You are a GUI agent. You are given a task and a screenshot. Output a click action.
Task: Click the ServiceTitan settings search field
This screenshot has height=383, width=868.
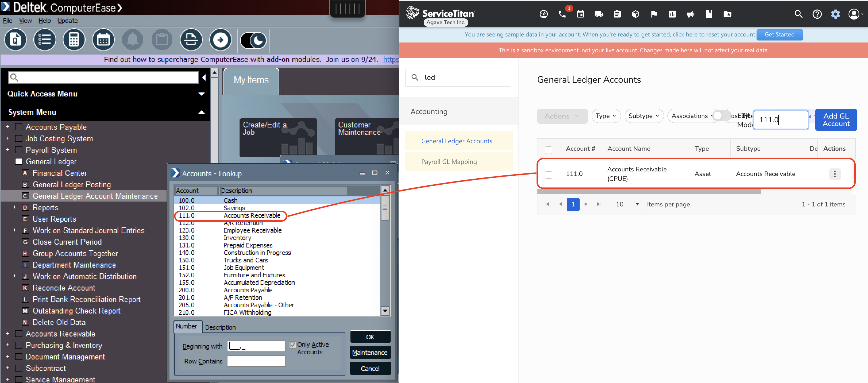point(458,78)
